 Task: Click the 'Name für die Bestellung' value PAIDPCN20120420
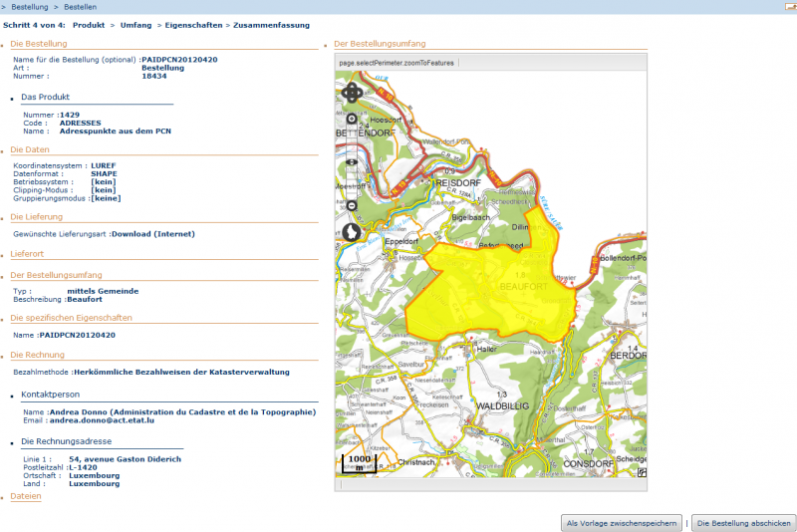179,60
